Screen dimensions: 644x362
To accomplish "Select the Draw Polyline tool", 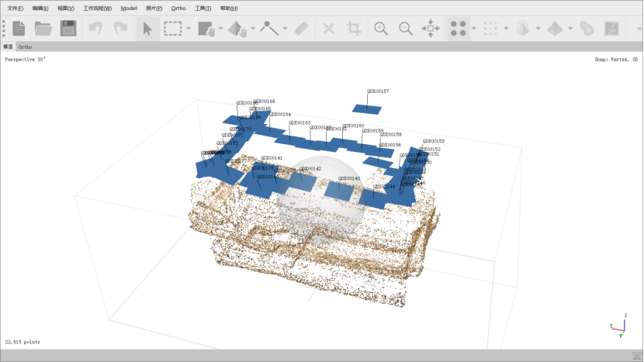I will pos(269,29).
